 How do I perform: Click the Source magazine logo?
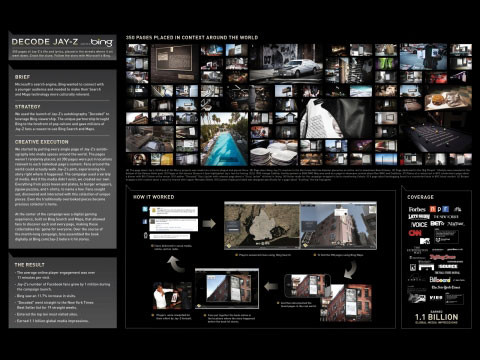tap(448, 267)
